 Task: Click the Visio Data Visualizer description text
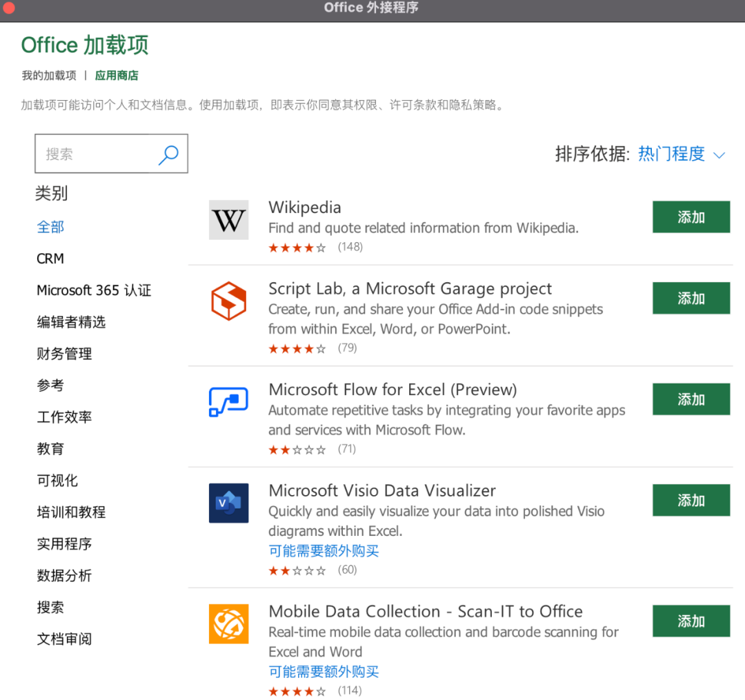(x=436, y=521)
